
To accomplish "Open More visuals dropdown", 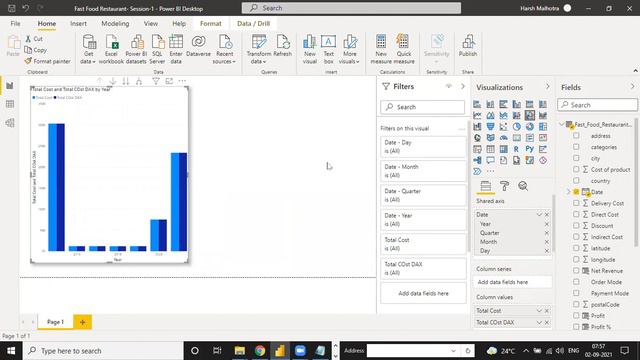I will coord(349,50).
